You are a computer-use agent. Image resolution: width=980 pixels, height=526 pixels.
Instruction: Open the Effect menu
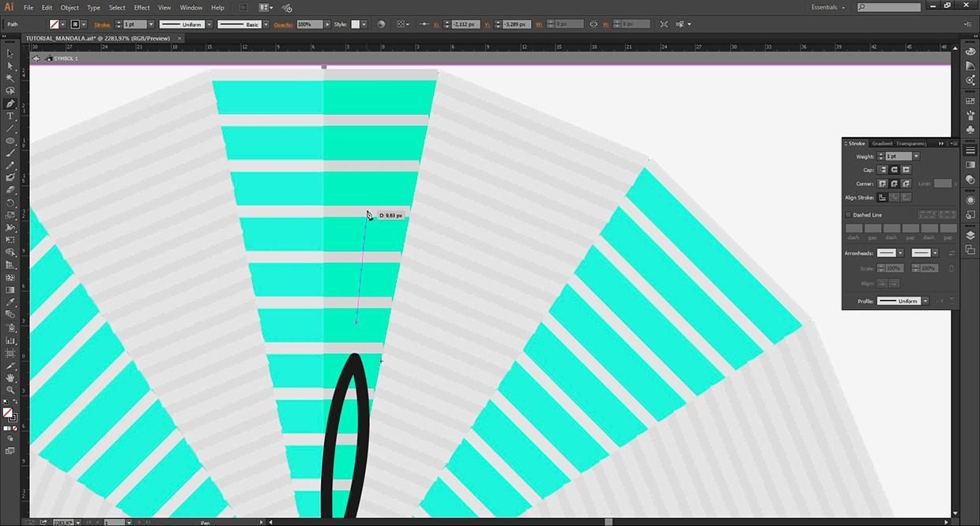[141, 8]
